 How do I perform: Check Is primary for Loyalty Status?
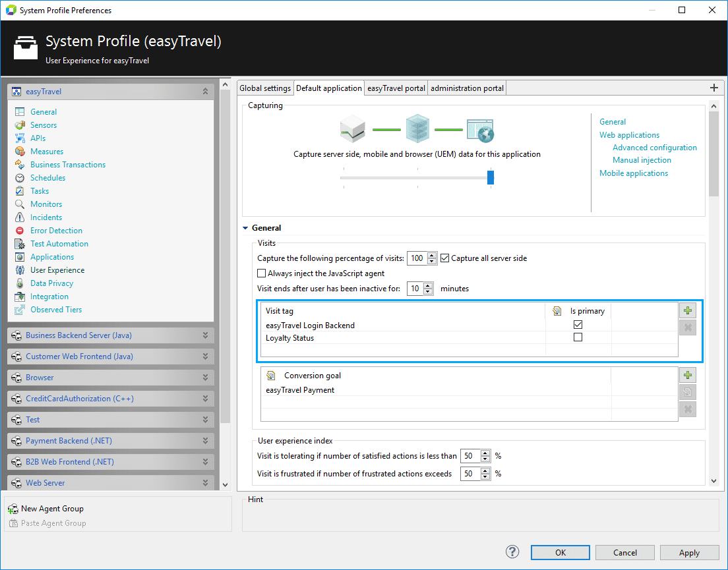coord(578,337)
